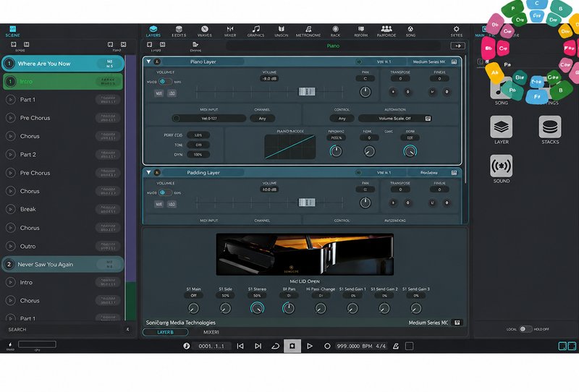Switch to the MIXER tab at bottom
Screen dimensions: 579x392
click(211, 332)
